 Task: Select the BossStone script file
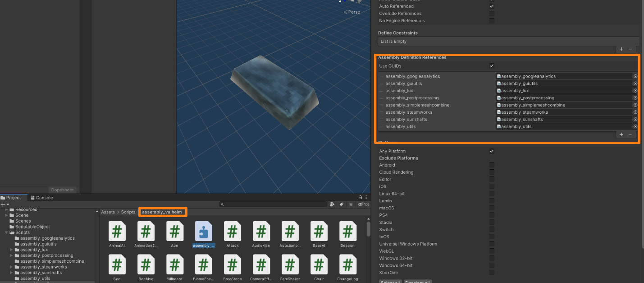click(232, 268)
